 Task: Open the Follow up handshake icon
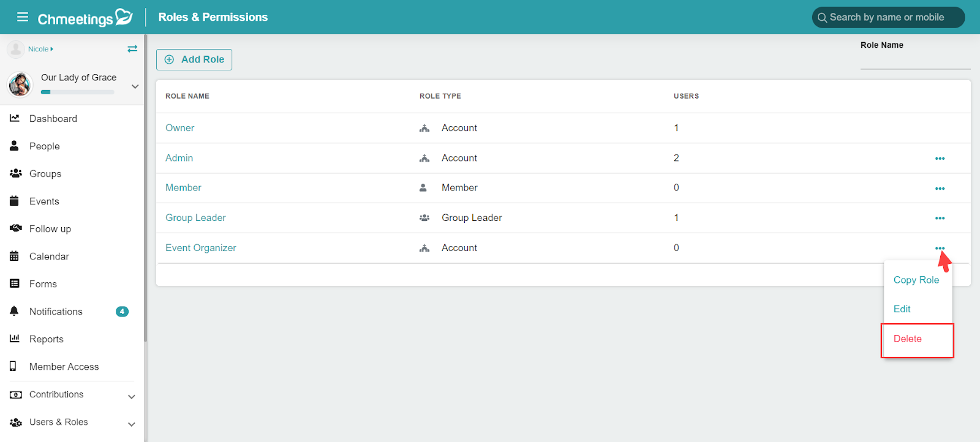tap(16, 228)
